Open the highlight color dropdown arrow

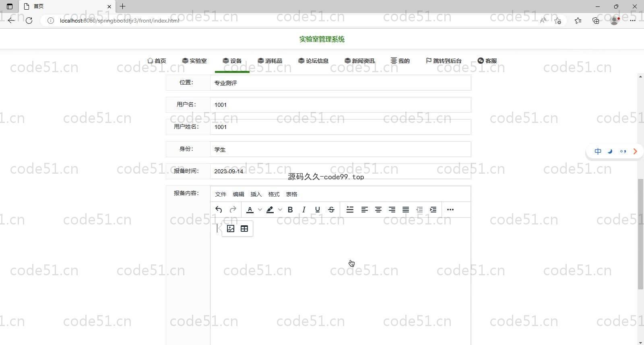[280, 210]
